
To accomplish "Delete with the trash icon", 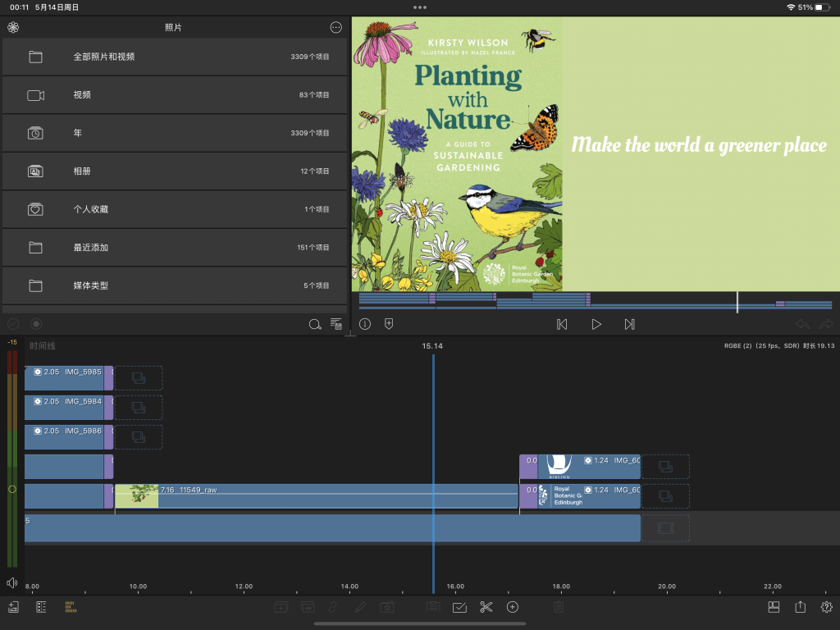I will click(x=558, y=607).
